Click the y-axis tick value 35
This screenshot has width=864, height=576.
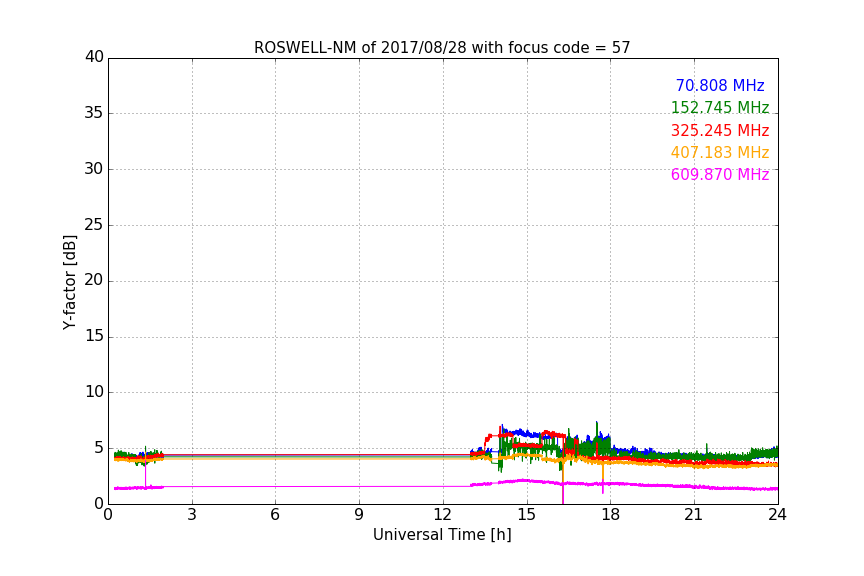94,113
